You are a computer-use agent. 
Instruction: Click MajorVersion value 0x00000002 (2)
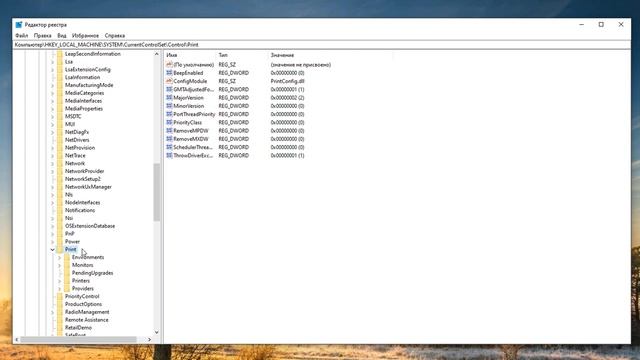pos(287,98)
